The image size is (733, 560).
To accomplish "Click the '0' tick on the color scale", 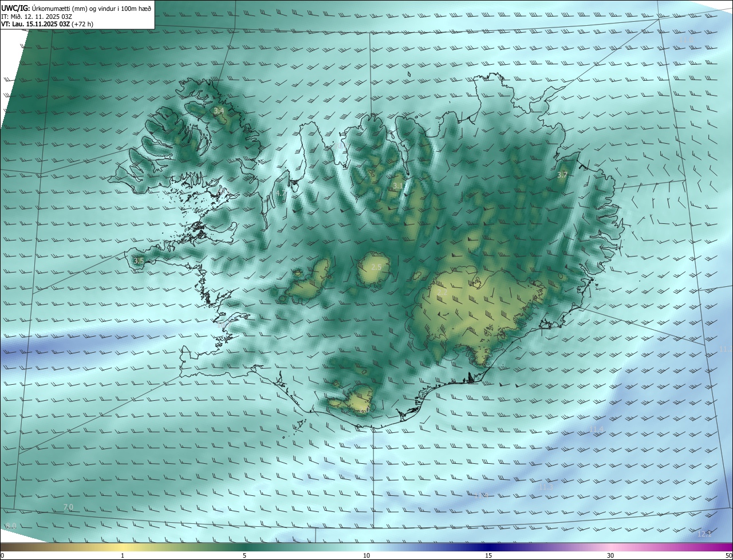I will point(2,555).
